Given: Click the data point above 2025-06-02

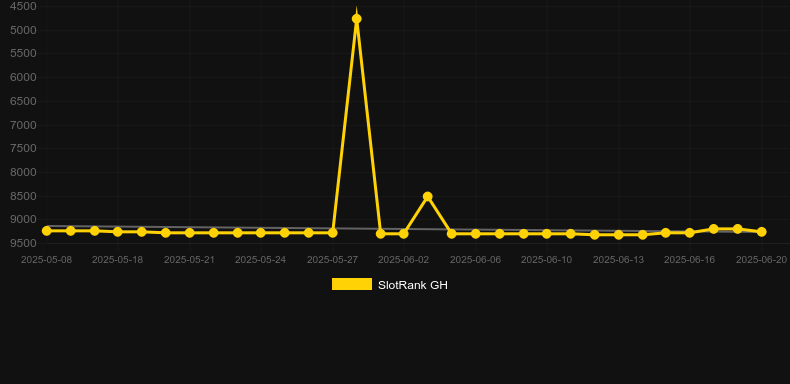Looking at the screenshot, I should point(404,234).
